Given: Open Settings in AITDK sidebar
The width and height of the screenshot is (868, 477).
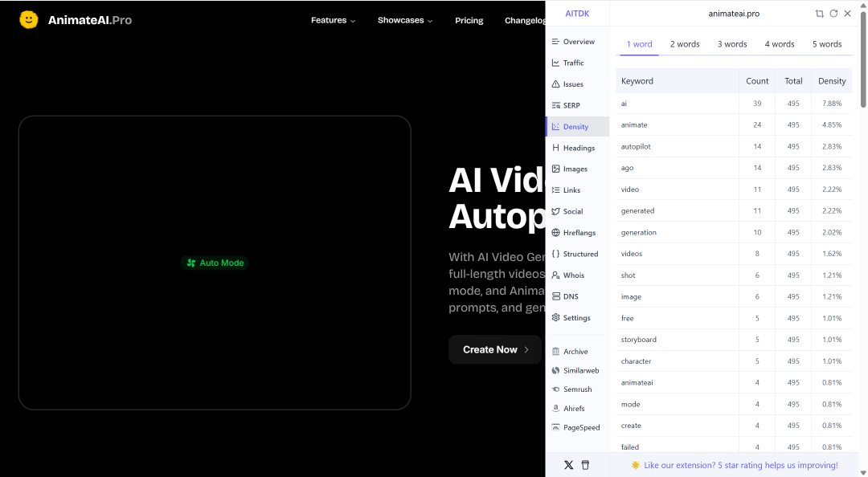Looking at the screenshot, I should [577, 318].
